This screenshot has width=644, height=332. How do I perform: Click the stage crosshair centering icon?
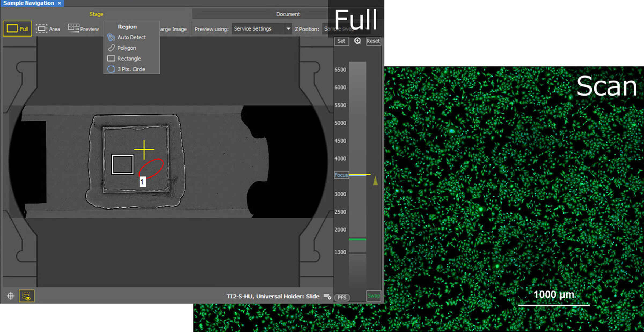tap(11, 295)
